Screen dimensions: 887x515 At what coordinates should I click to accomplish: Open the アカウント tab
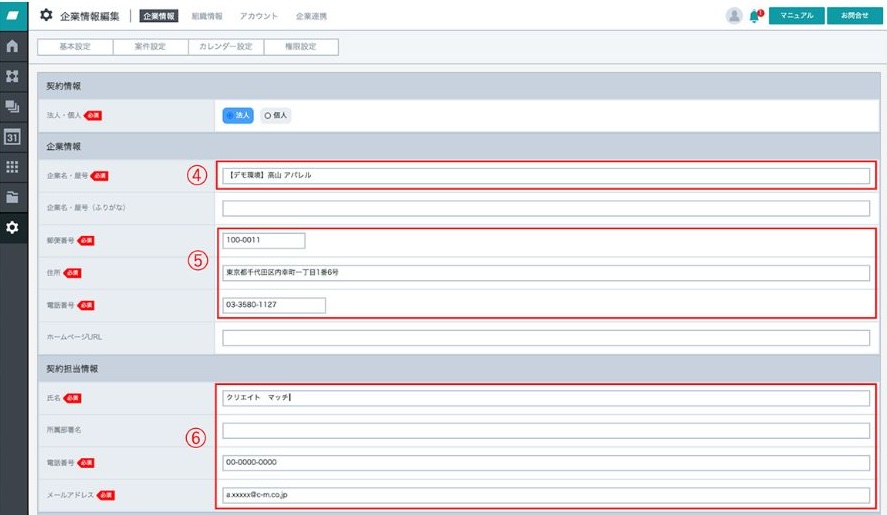pyautogui.click(x=259, y=17)
